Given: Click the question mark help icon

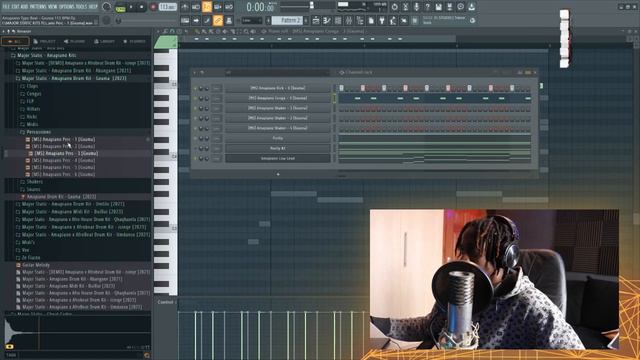Looking at the screenshot, I should [427, 7].
